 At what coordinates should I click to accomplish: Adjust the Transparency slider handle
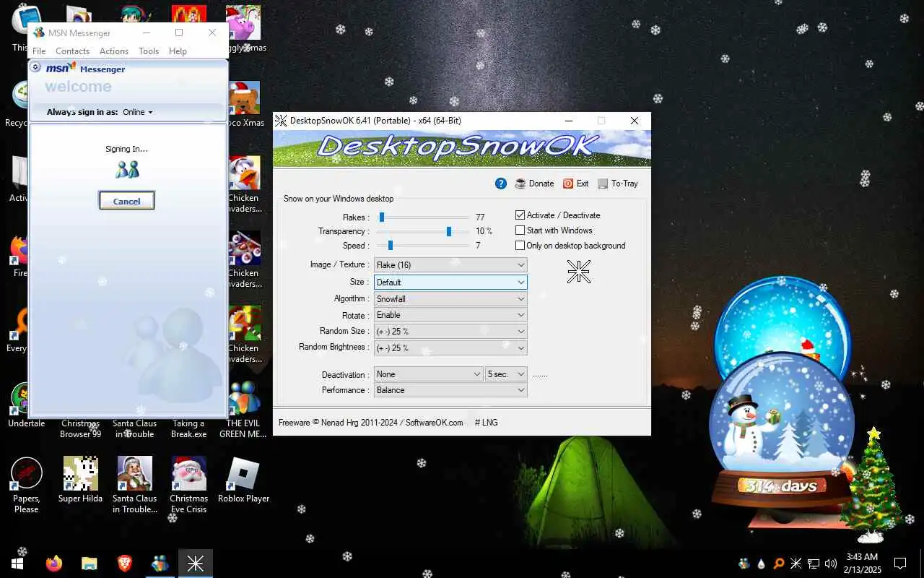(449, 231)
